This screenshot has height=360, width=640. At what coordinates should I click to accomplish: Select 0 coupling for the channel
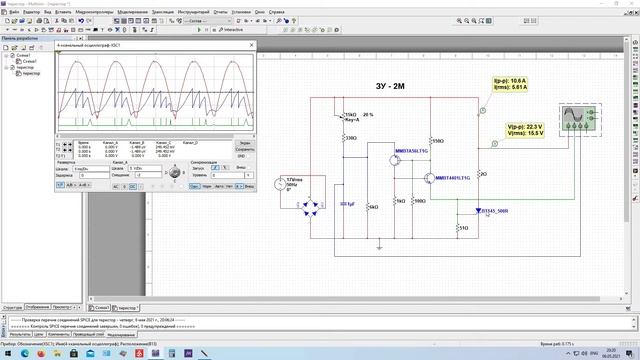click(x=124, y=187)
